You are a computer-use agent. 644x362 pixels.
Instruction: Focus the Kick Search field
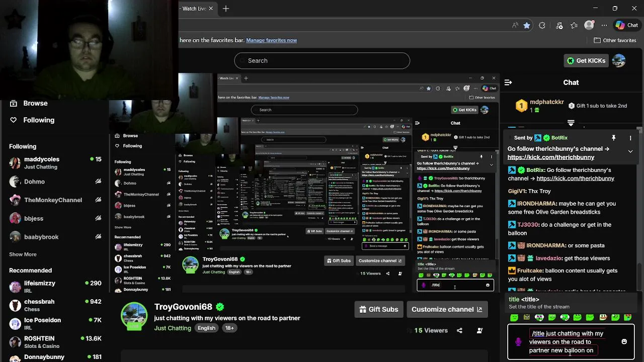pyautogui.click(x=322, y=60)
